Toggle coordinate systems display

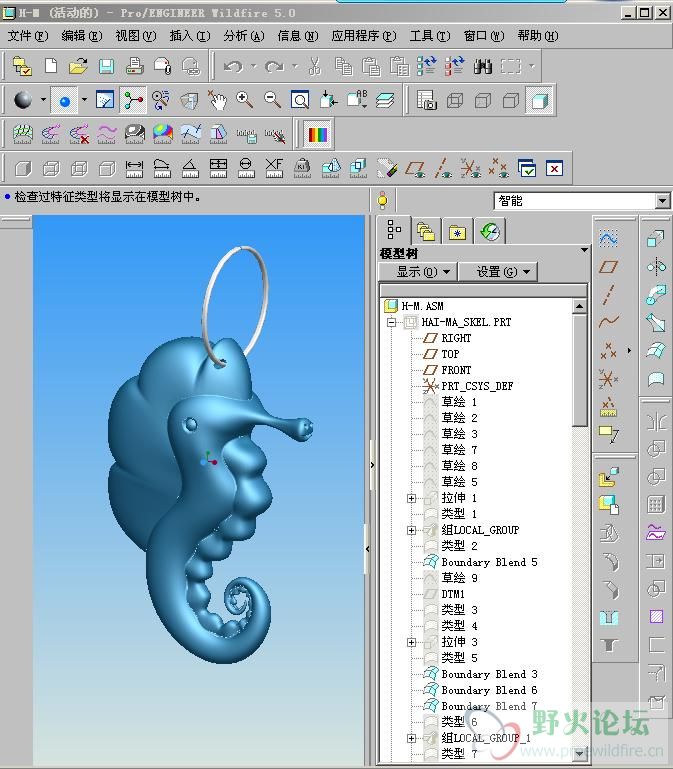471,168
